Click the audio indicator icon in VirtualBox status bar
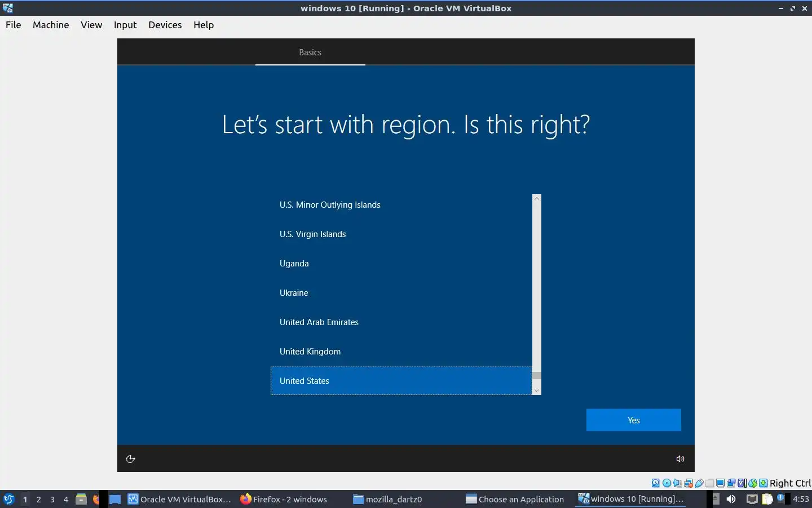This screenshot has width=812, height=508. [677, 483]
